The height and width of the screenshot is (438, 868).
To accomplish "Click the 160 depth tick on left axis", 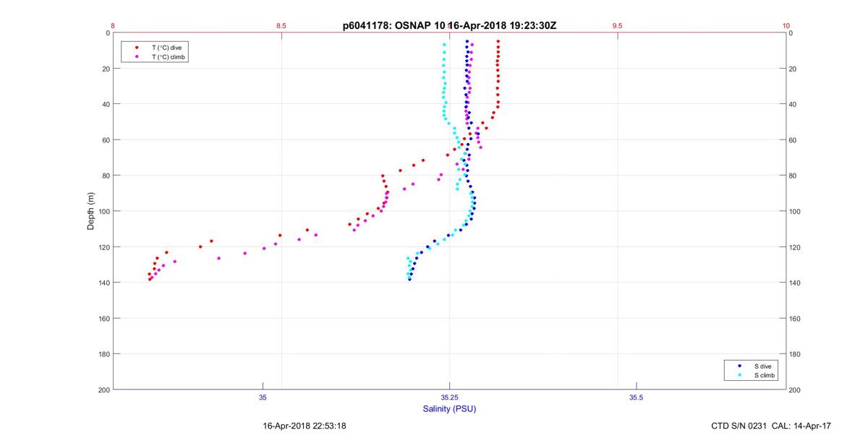I will 103,318.
